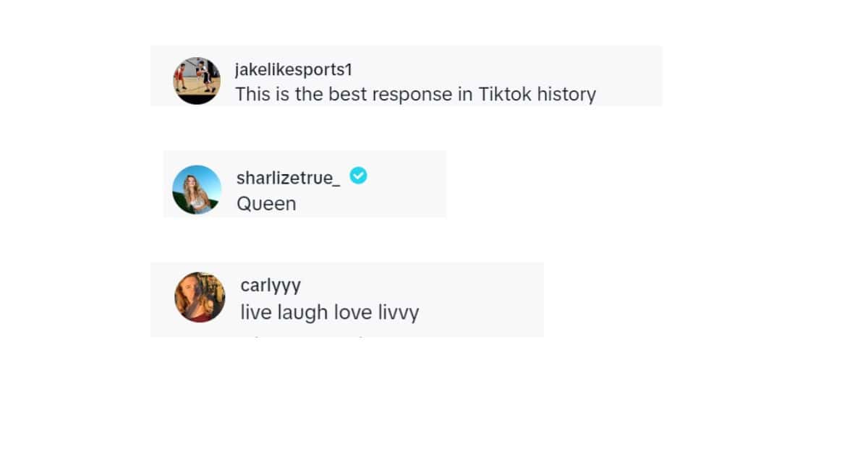This screenshot has width=868, height=454.
Task: Open carlyyy's profile via username
Action: (271, 285)
